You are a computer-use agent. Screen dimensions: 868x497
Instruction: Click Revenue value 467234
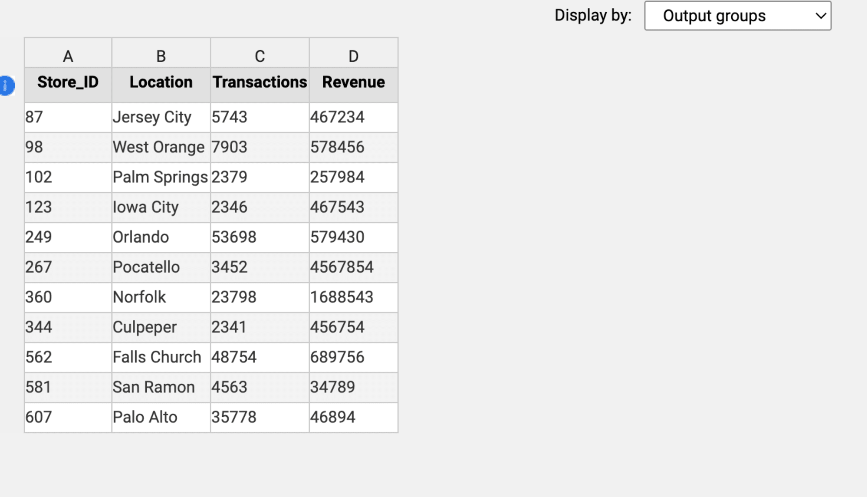click(354, 118)
